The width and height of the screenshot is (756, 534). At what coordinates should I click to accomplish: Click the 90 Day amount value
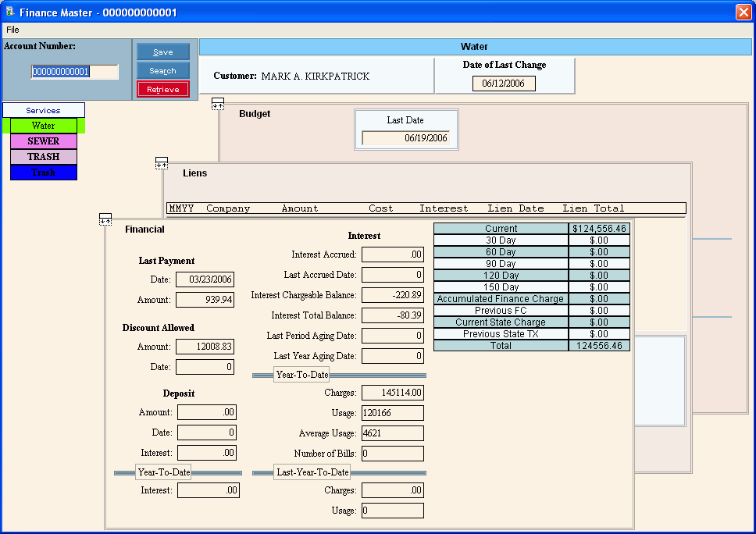click(x=599, y=264)
